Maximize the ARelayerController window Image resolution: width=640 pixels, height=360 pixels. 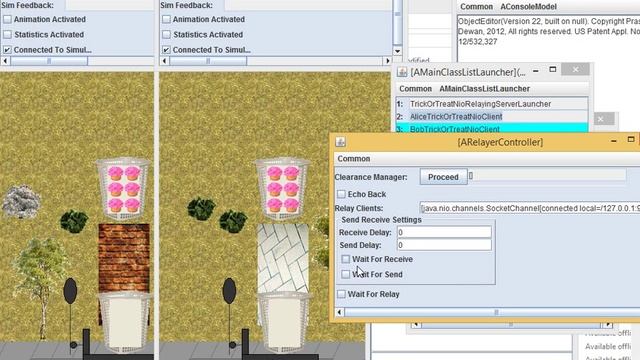click(631, 140)
